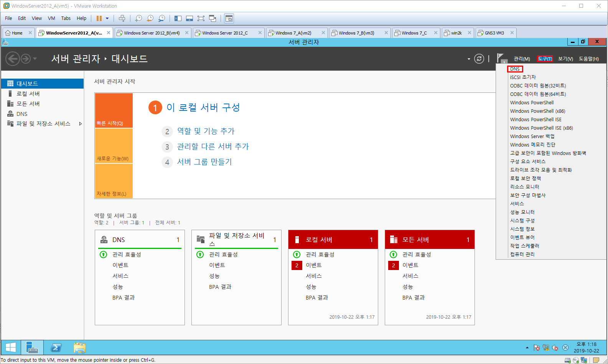The width and height of the screenshot is (608, 364).
Task: Open File Explorer from the taskbar
Action: 79,348
